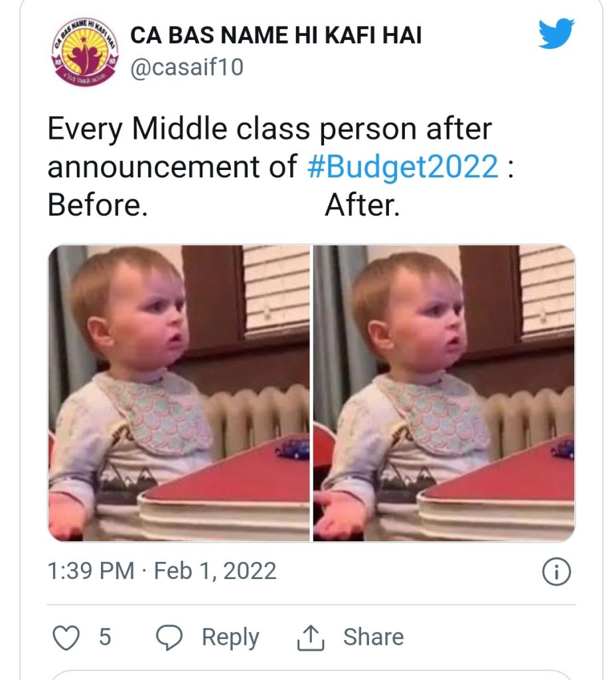Click the tweet text line "Every Middle class person after"

269,129
